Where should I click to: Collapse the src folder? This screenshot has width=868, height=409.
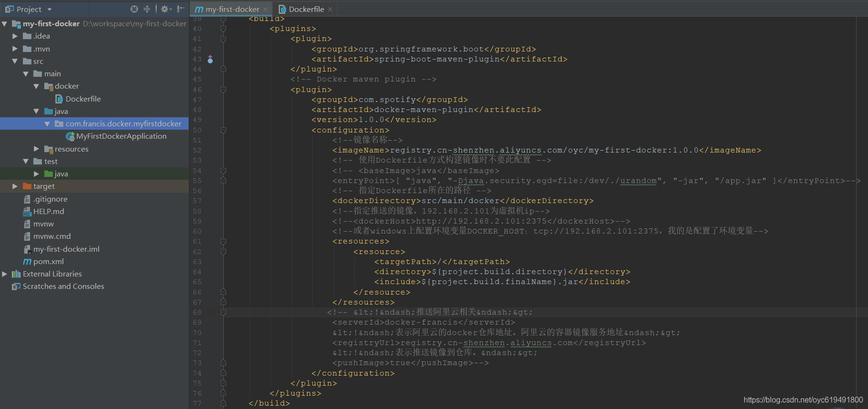pos(15,61)
